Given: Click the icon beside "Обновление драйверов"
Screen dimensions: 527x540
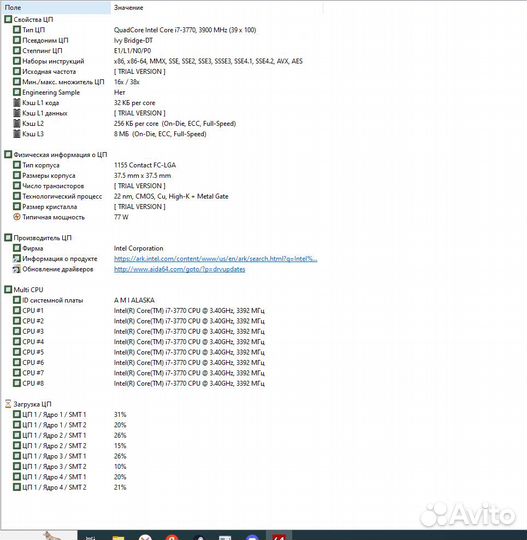Looking at the screenshot, I should click(17, 269).
